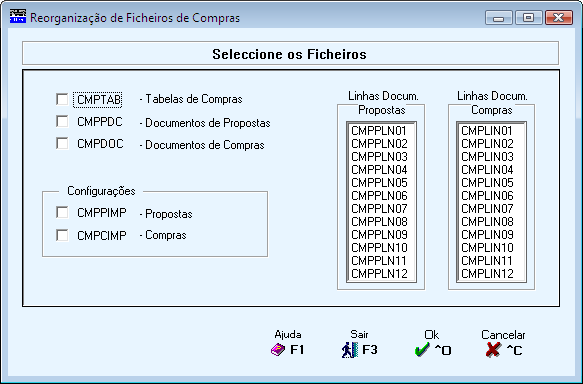Confirm with the green Ok checkmark icon

(422, 350)
